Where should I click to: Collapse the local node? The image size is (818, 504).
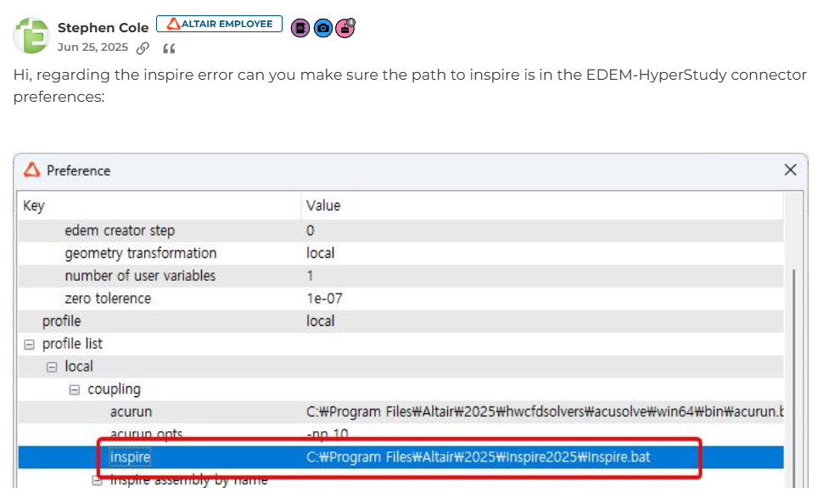coord(52,367)
